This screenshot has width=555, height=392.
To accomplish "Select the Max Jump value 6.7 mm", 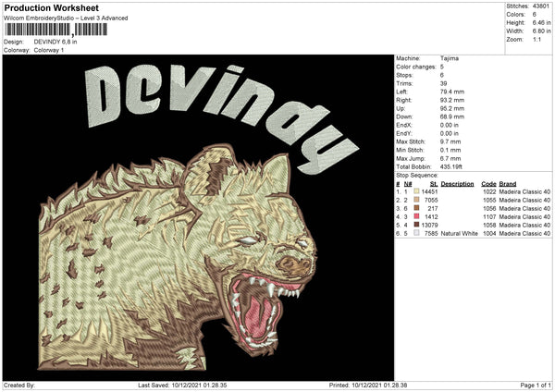I will click(x=450, y=158).
